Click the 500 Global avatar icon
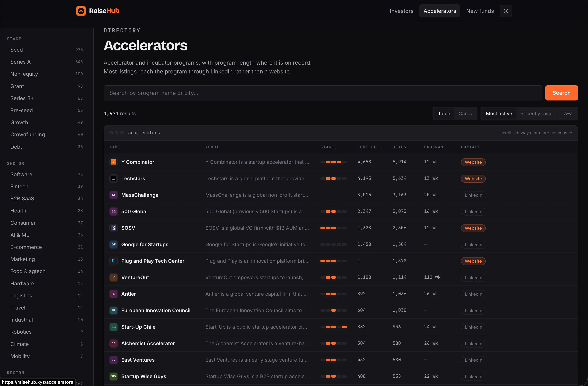 click(x=114, y=212)
